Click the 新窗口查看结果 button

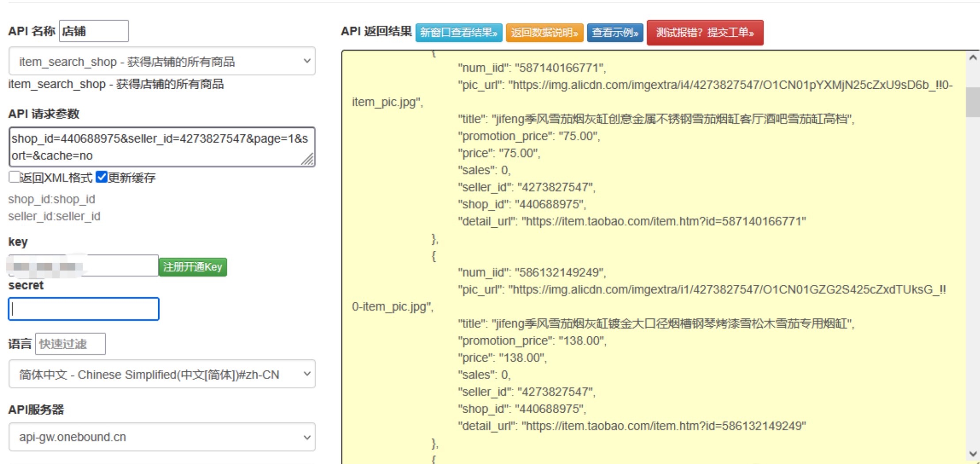click(x=459, y=33)
